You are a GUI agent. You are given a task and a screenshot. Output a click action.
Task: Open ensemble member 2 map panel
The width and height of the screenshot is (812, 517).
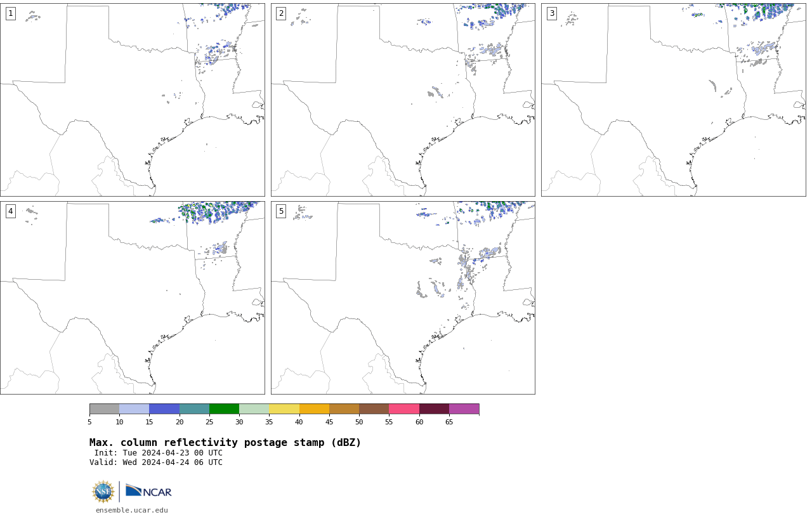coord(403,100)
